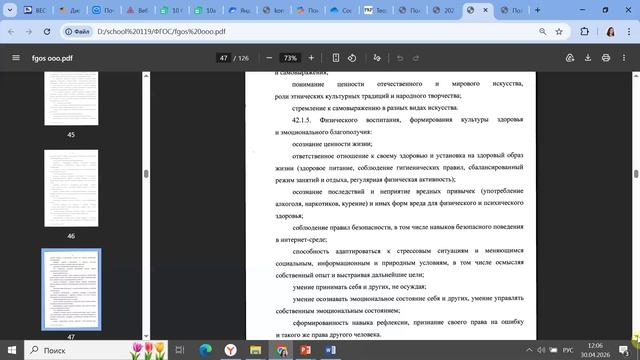640x360 pixels.
Task: Open the Chrome three-dot menu
Action: [629, 31]
